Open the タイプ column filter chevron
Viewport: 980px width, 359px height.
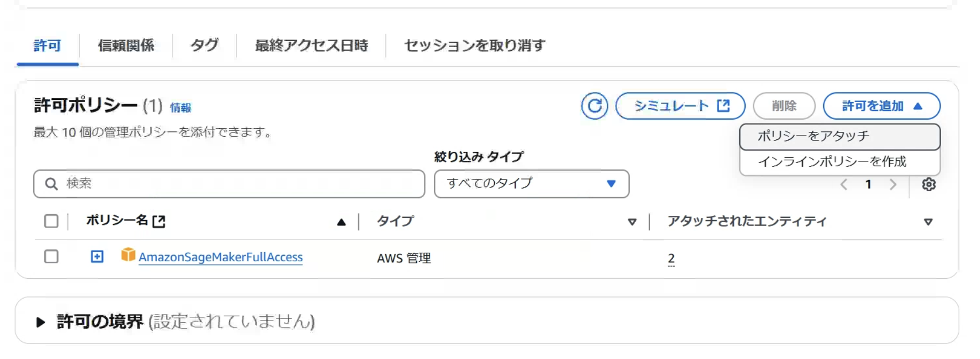point(633,222)
